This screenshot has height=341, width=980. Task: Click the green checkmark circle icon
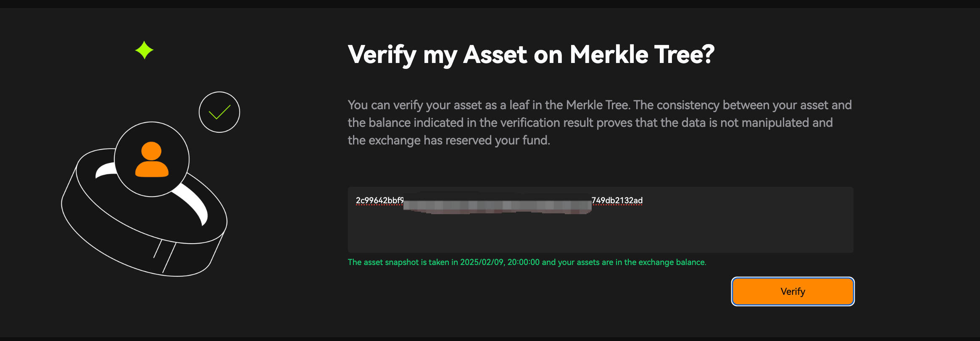click(x=219, y=112)
